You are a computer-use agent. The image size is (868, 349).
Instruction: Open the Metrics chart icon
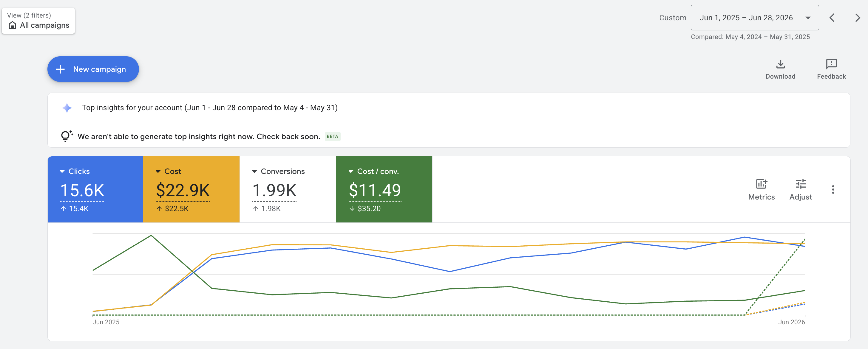pos(761,184)
